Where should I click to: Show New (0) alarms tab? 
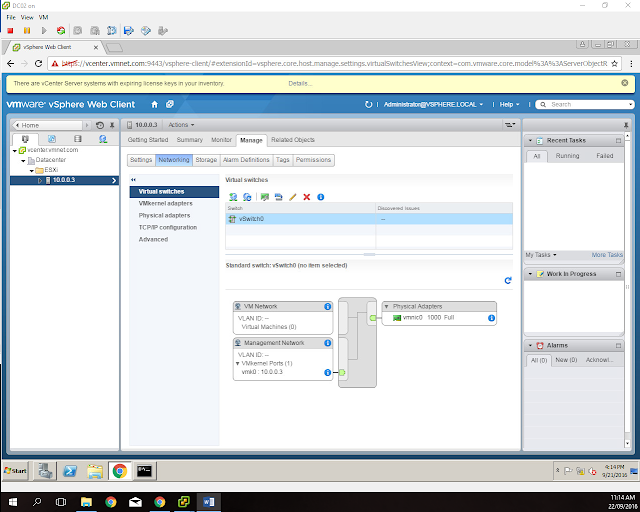[x=566, y=360]
